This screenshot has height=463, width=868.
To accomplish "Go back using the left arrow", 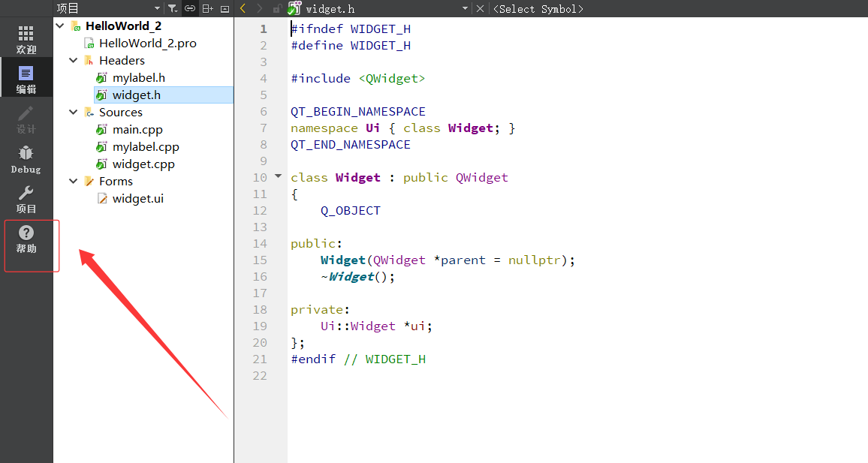I will pos(243,8).
